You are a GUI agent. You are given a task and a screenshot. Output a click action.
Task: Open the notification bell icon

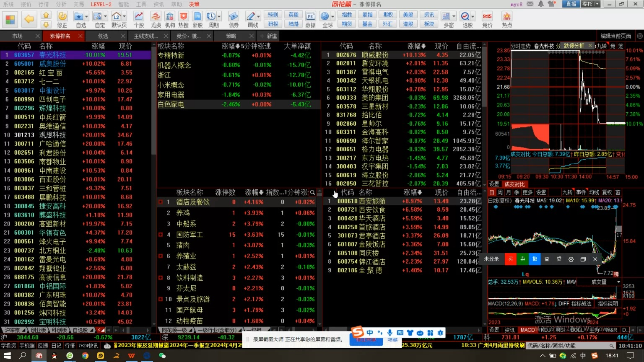[541, 4]
